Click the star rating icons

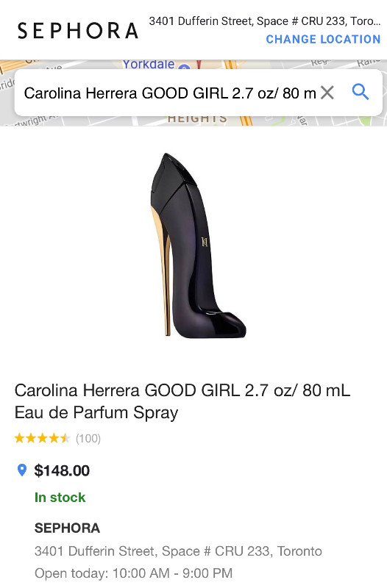click(x=42, y=438)
